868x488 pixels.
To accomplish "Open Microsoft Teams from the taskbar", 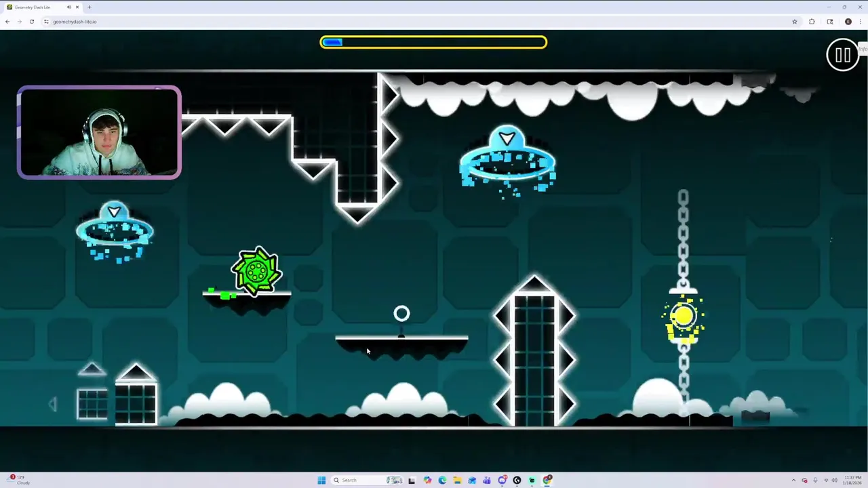I will pos(487,480).
